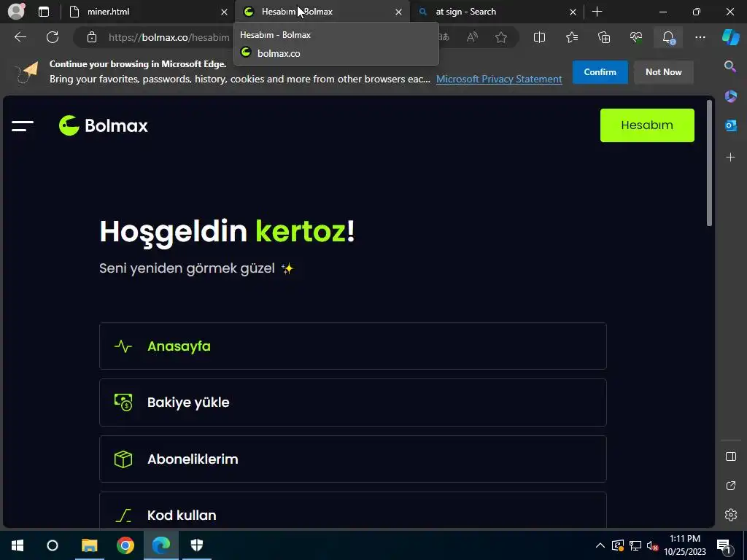Confirm continue browsing in Edge

click(x=600, y=72)
